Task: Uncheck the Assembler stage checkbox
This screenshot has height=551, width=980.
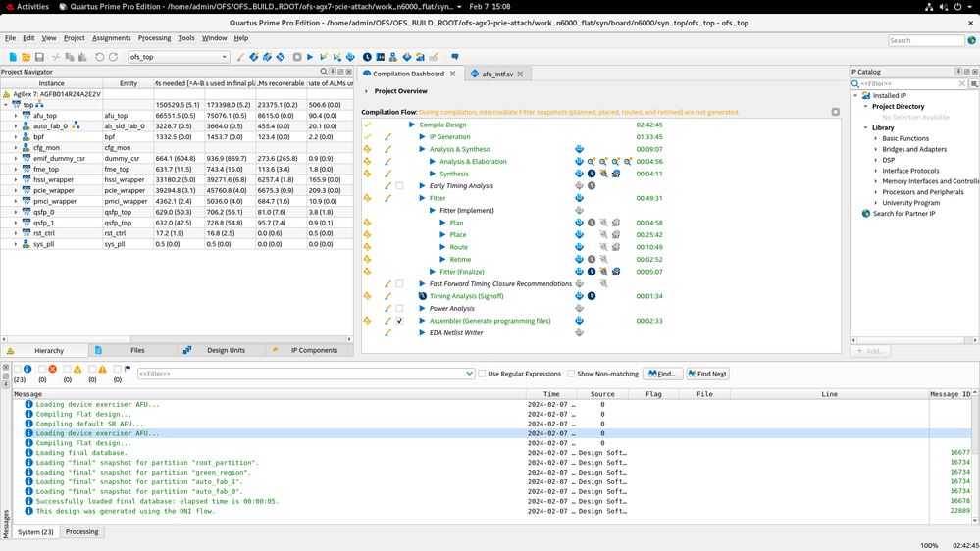Action: [399, 321]
